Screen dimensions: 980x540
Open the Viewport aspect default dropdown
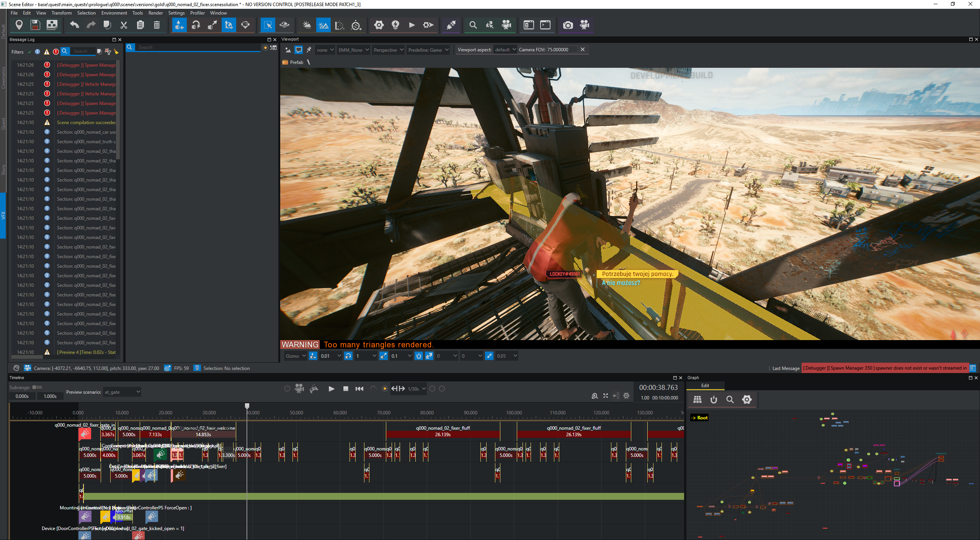tap(505, 50)
